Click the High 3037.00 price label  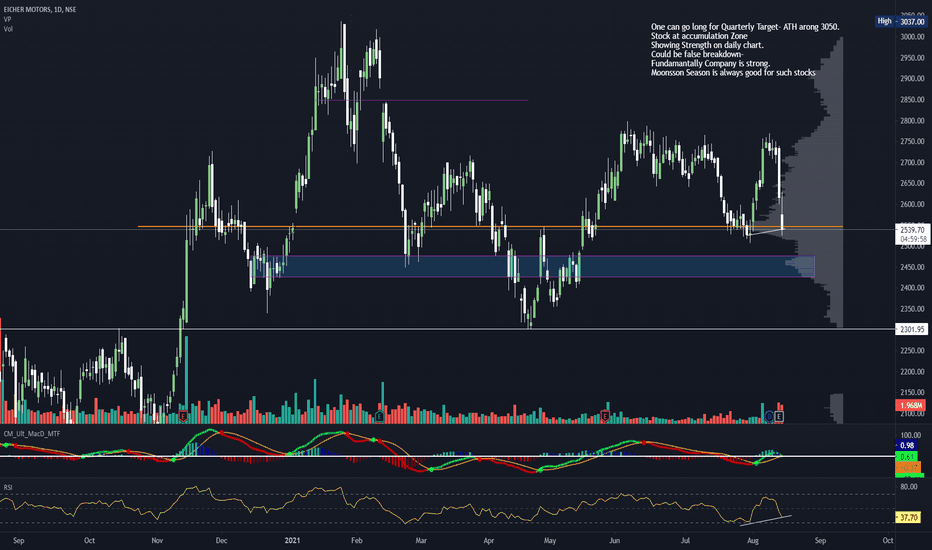pos(900,21)
